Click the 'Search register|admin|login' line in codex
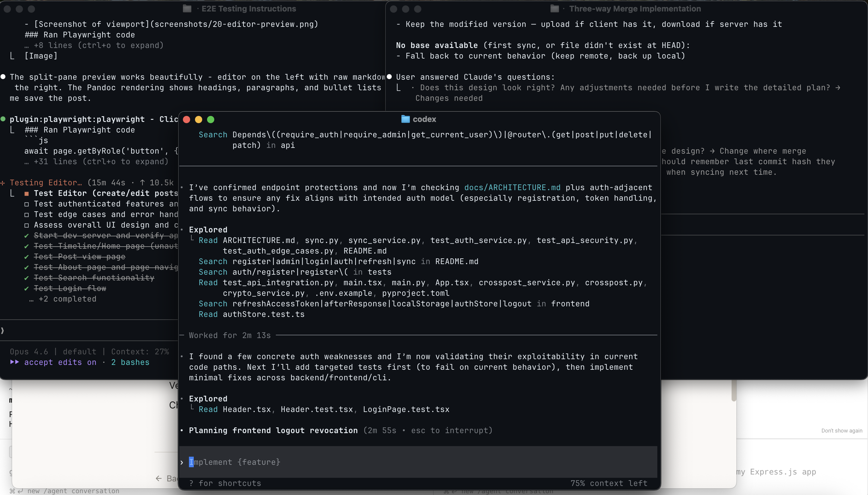Viewport: 868px width, 495px height. coord(339,261)
